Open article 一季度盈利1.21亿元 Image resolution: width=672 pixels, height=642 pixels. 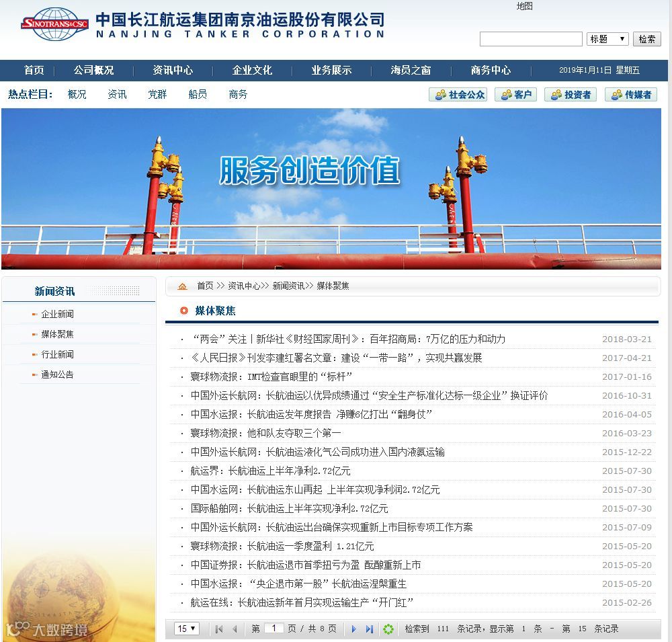point(282,547)
